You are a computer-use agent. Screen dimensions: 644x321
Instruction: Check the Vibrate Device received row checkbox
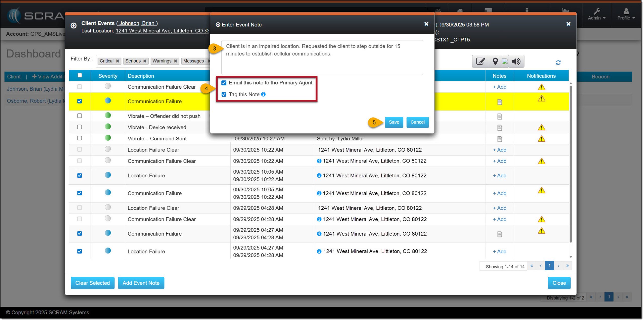pyautogui.click(x=79, y=127)
